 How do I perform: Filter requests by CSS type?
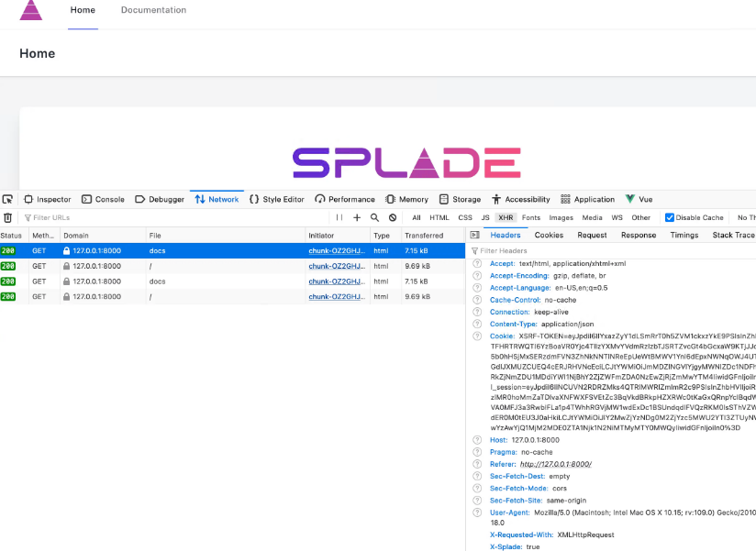(x=465, y=217)
